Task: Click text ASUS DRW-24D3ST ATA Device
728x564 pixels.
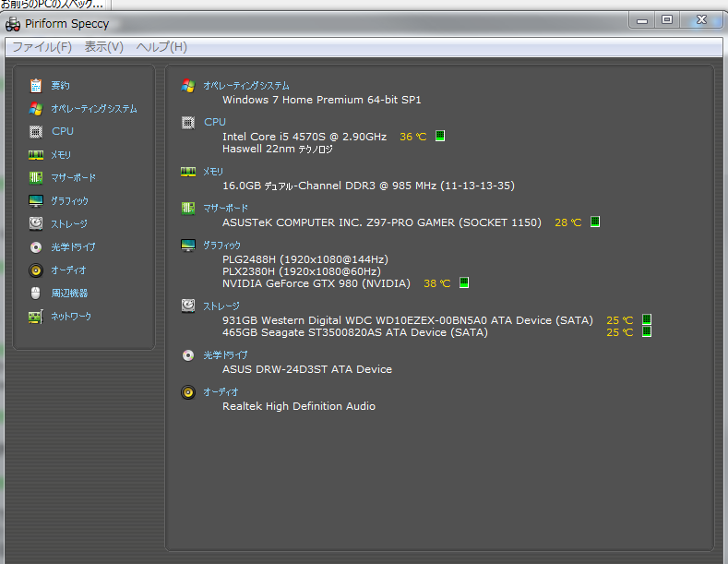Action: pyautogui.click(x=307, y=369)
